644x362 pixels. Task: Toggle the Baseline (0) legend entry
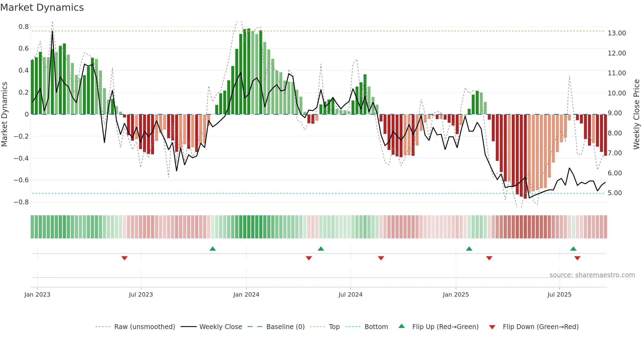click(276, 327)
